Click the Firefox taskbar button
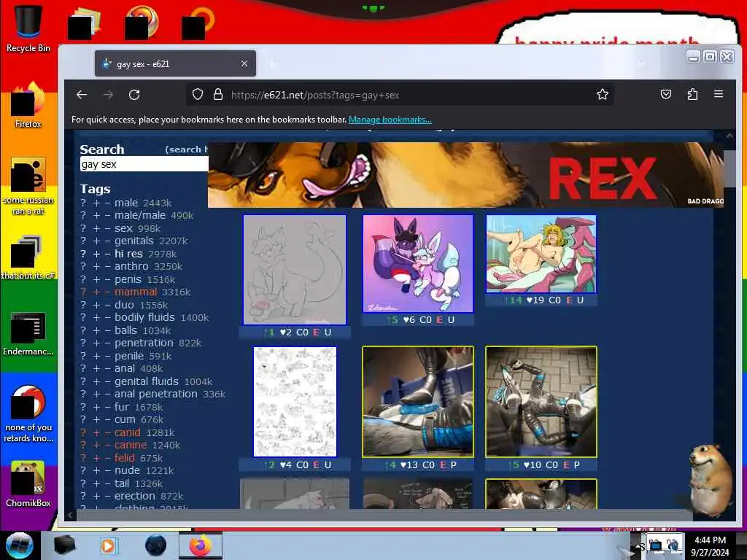Viewport: 747px width, 560px height. coord(200,545)
